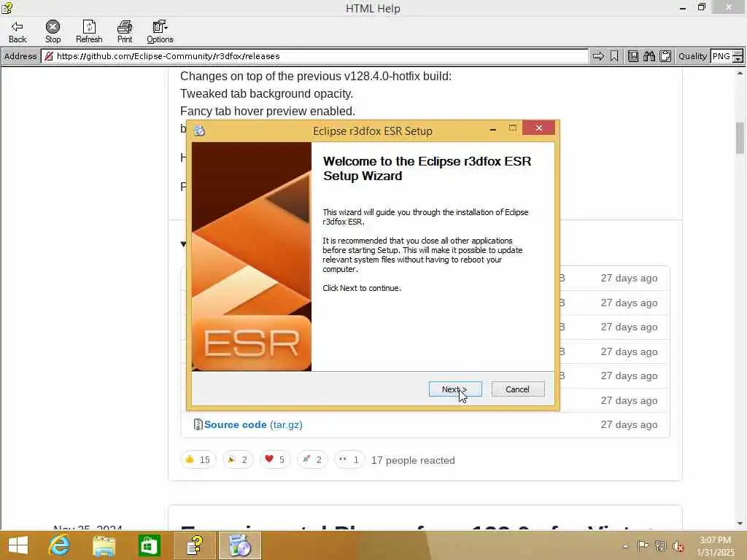Click the Source code tar.gz file icon
747x560 pixels.
198,424
